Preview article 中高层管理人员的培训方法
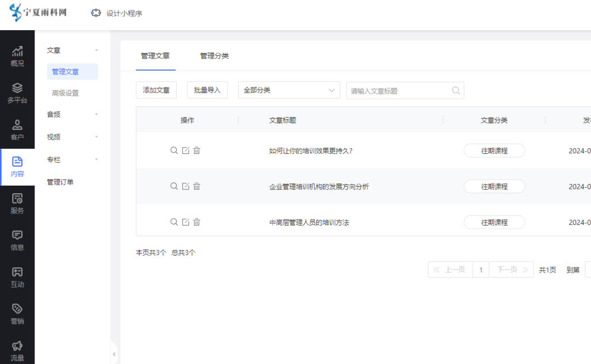Screen dimensions: 591x364 pos(174,222)
